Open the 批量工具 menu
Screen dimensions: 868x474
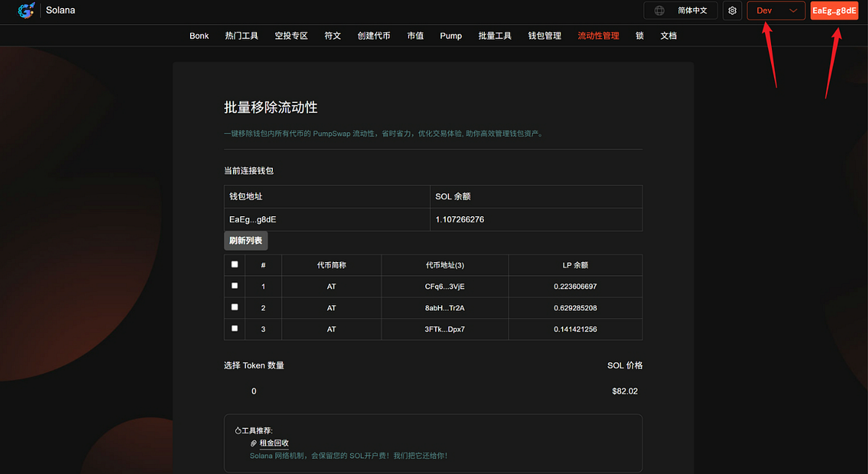(x=495, y=35)
